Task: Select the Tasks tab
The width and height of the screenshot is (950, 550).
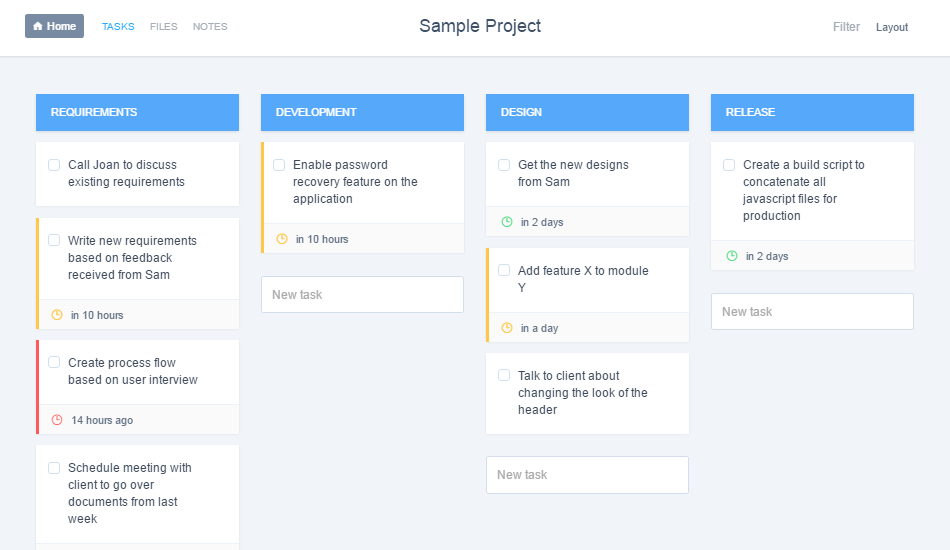Action: click(x=118, y=27)
